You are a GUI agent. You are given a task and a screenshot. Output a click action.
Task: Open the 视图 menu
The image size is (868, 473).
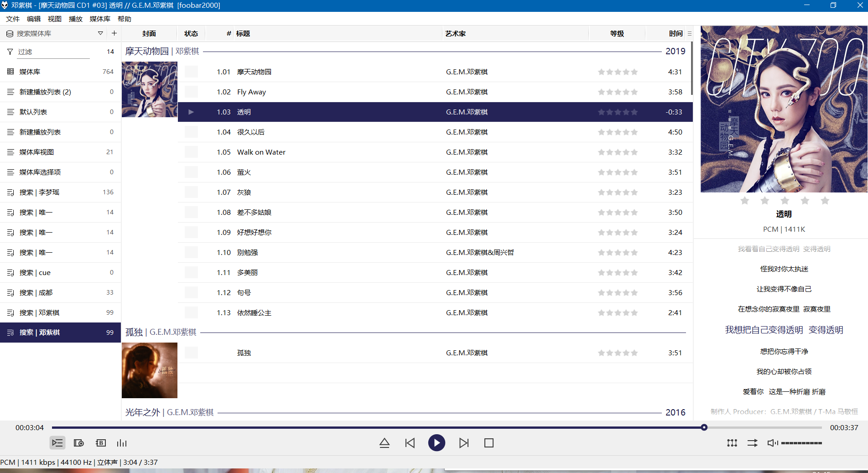click(x=55, y=19)
